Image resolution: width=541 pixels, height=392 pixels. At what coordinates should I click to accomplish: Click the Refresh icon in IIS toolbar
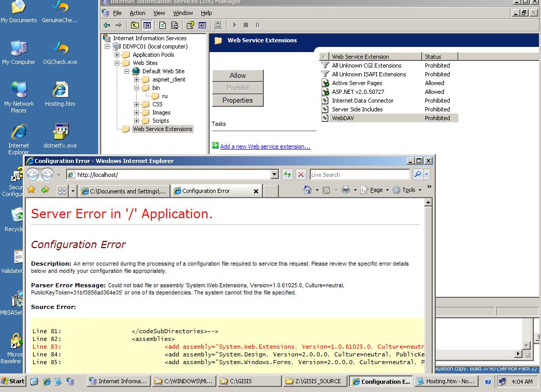pos(163,25)
